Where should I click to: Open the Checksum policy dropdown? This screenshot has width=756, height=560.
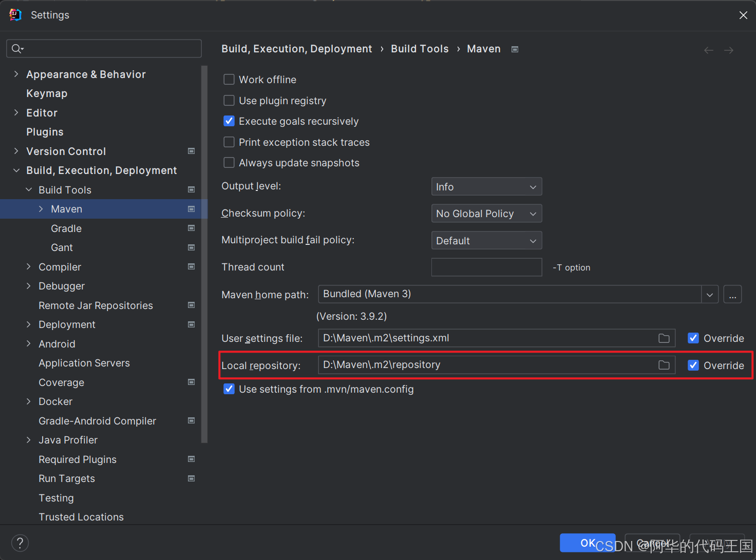486,214
